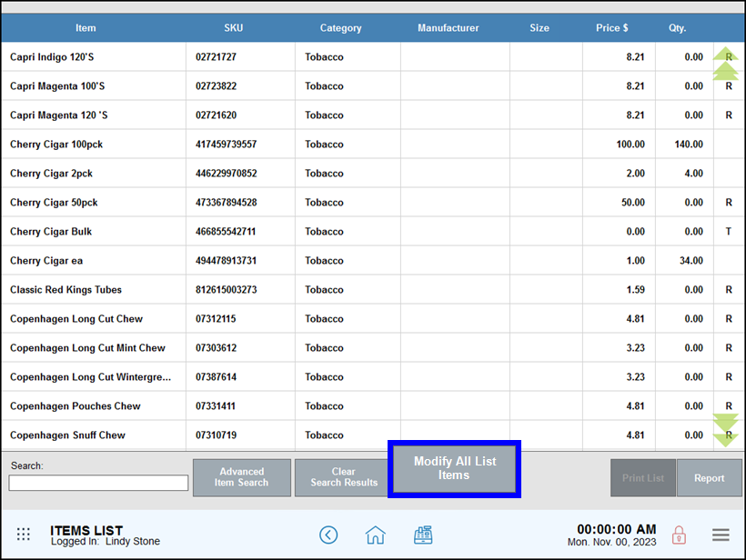Open the cash register icon
Image resolution: width=746 pixels, height=560 pixels.
(x=423, y=535)
